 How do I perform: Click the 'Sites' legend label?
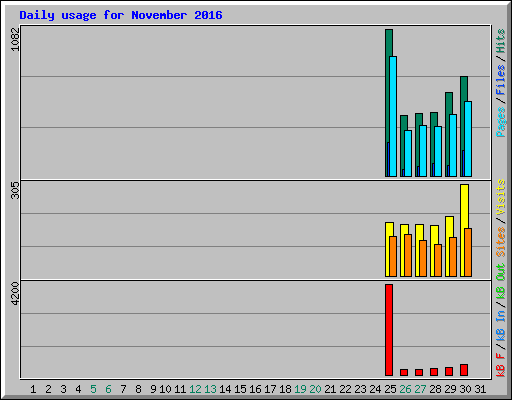pyautogui.click(x=500, y=242)
